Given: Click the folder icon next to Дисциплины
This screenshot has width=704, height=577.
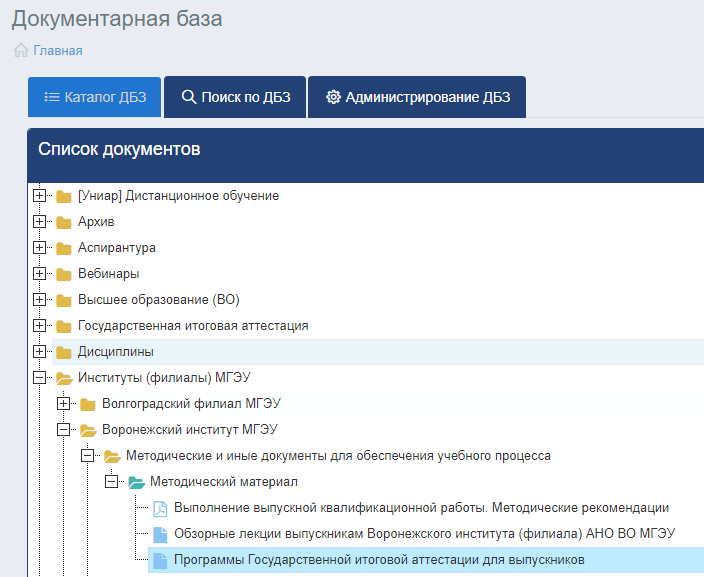Looking at the screenshot, I should 64,352.
